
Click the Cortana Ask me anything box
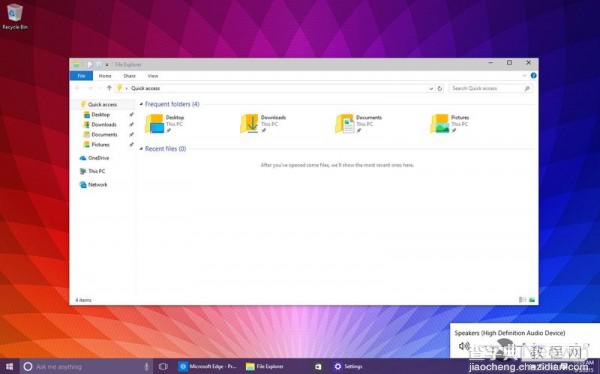(86, 367)
